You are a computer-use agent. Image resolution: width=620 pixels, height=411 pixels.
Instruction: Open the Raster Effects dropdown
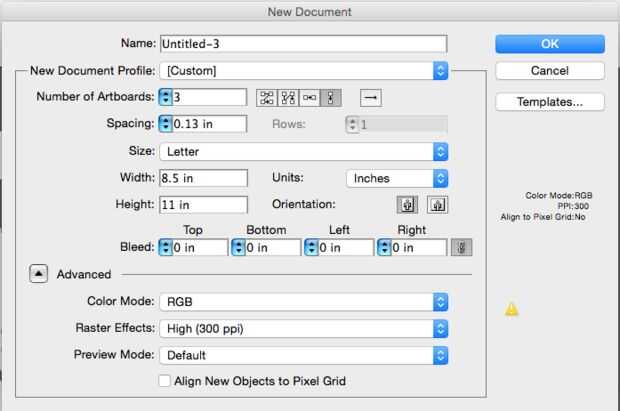(440, 328)
